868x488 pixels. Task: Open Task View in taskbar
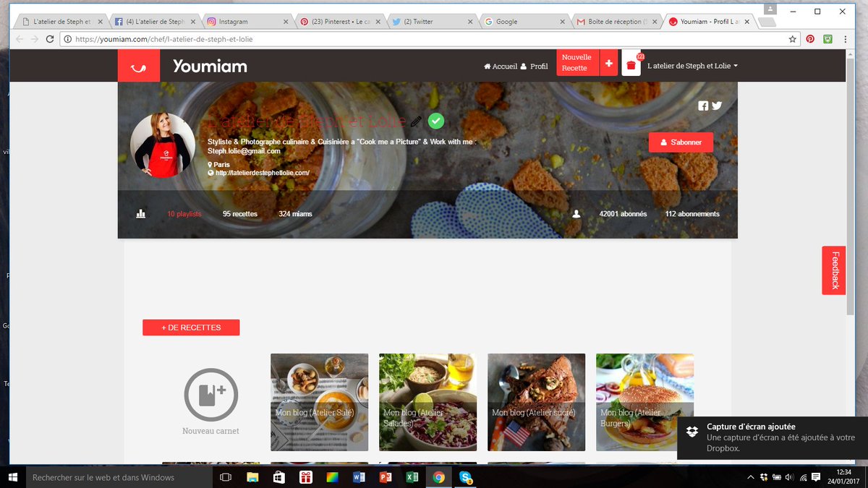[225, 477]
